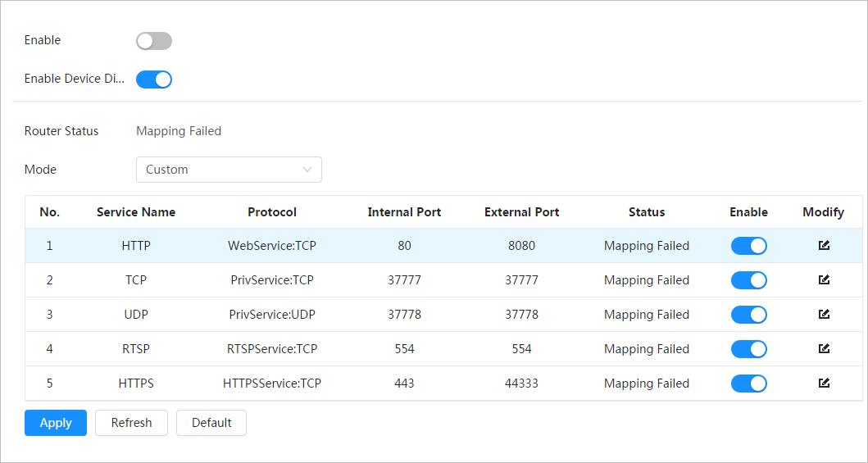Click the edit icon in RTSP row

coord(824,349)
